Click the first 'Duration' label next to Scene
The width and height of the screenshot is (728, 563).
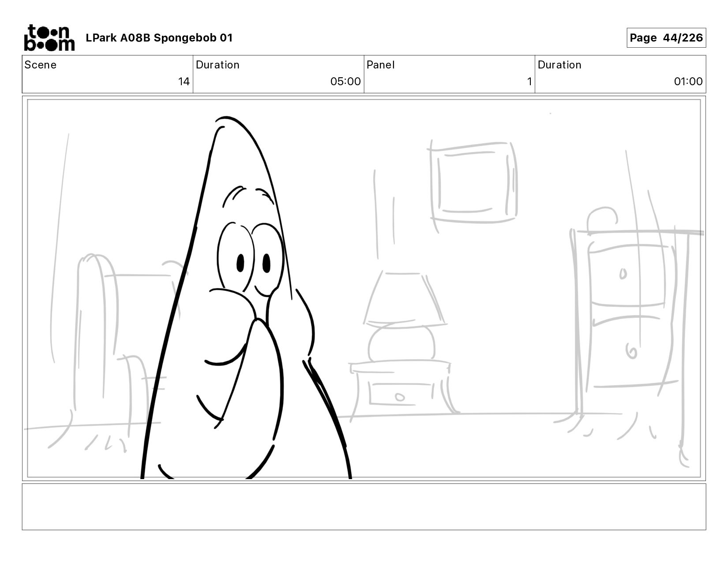coord(218,65)
